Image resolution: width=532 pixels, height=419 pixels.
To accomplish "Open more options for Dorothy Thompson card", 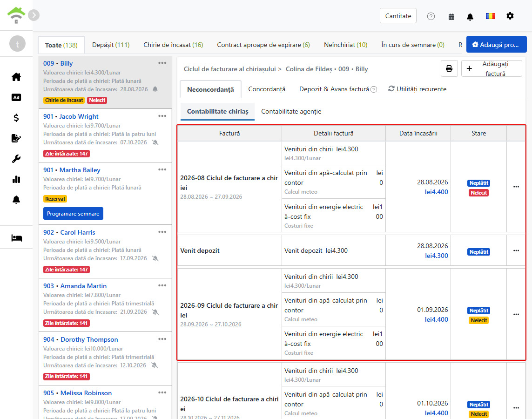I will point(162,339).
